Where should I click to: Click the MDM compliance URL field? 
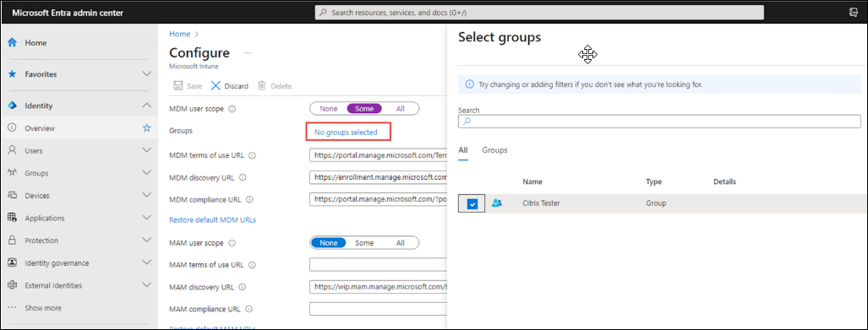coord(378,199)
